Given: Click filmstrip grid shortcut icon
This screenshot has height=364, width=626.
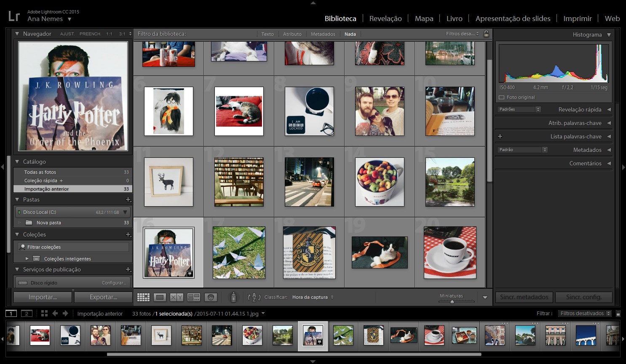Looking at the screenshot, I should [x=44, y=314].
